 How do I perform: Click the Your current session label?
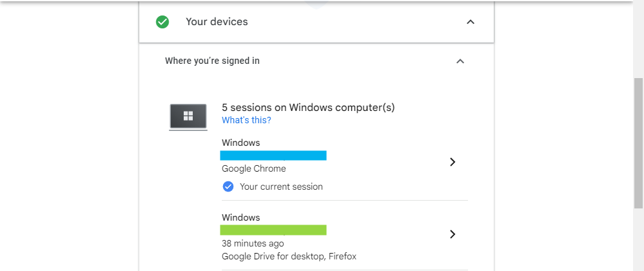tap(281, 186)
